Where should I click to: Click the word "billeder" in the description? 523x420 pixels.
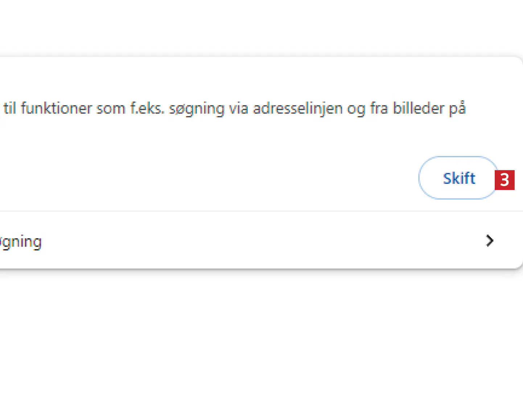(419, 108)
